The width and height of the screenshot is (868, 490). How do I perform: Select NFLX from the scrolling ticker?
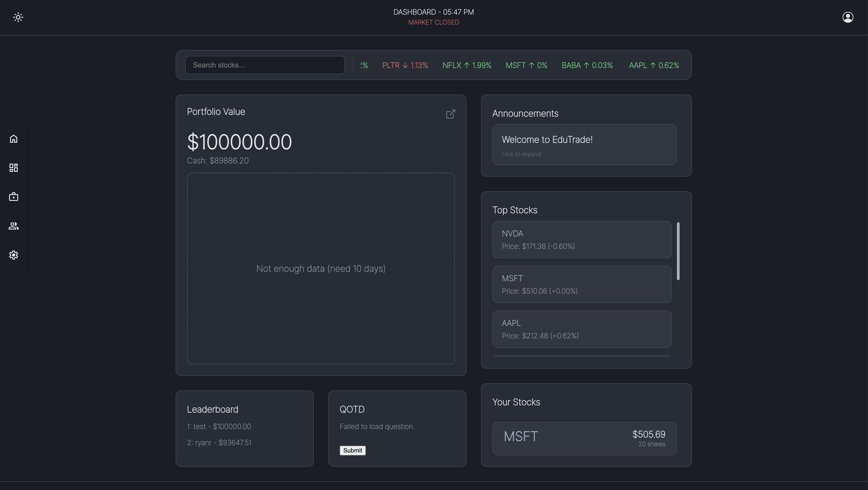pos(466,65)
